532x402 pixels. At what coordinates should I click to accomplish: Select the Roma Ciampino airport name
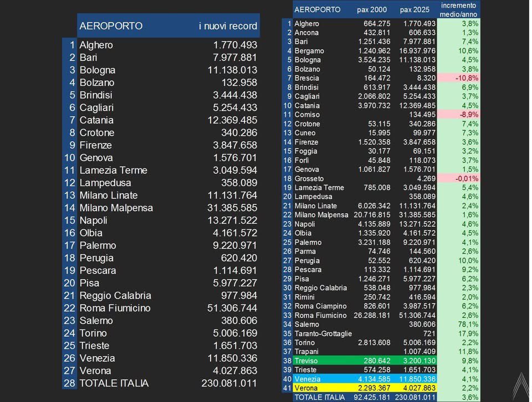(x=321, y=306)
